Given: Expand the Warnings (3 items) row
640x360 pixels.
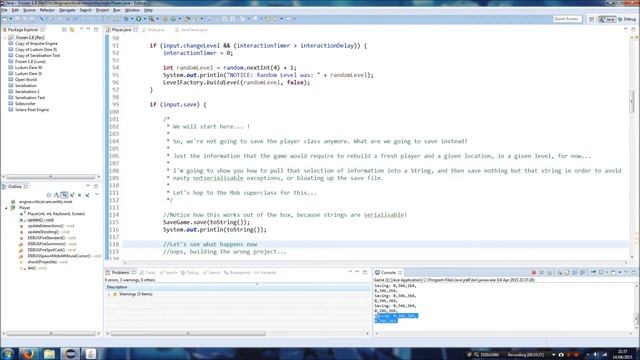Looking at the screenshot, I should [x=109, y=294].
